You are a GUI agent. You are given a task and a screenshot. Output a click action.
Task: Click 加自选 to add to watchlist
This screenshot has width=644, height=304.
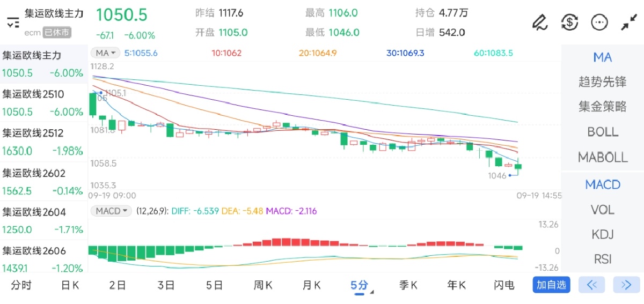[551, 285]
